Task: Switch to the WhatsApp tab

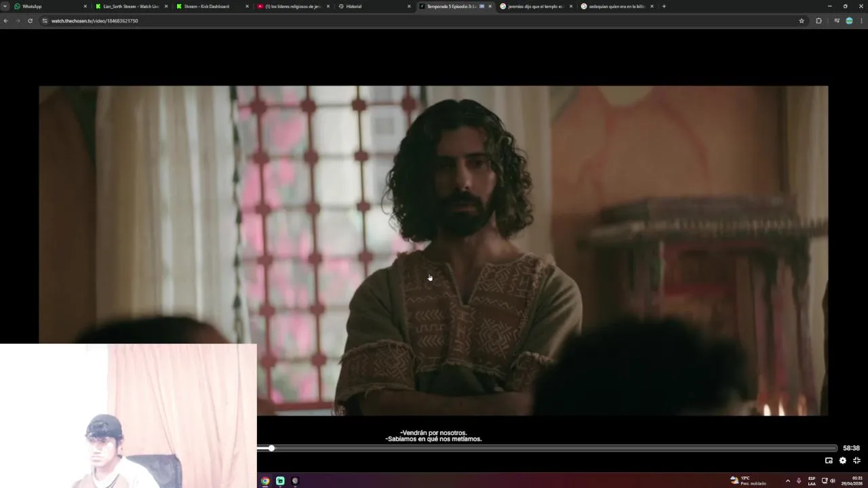Action: [51, 6]
